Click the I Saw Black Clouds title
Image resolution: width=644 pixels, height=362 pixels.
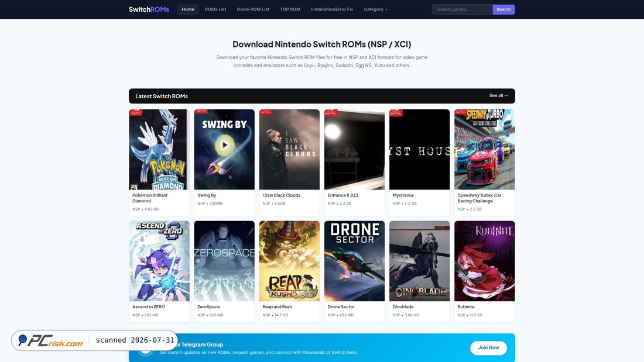(282, 195)
